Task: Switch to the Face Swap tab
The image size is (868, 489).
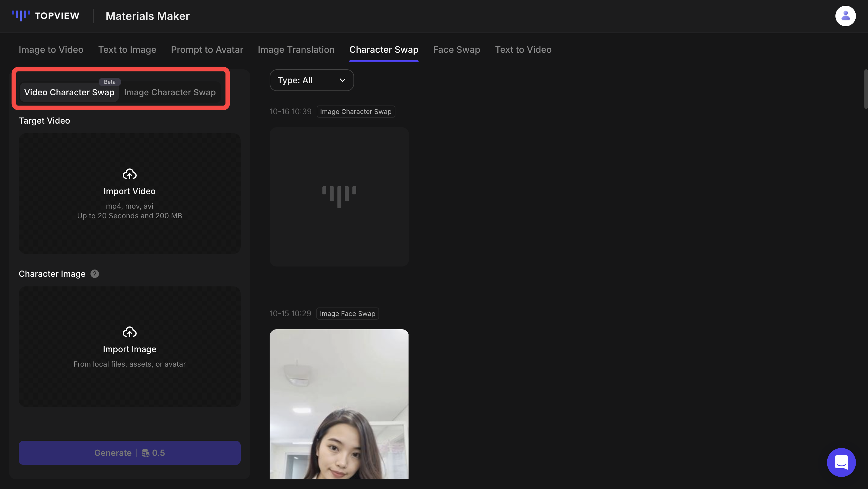Action: (456, 49)
